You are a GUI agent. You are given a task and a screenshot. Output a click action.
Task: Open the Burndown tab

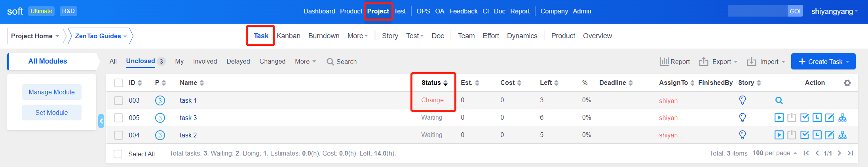[x=323, y=36]
